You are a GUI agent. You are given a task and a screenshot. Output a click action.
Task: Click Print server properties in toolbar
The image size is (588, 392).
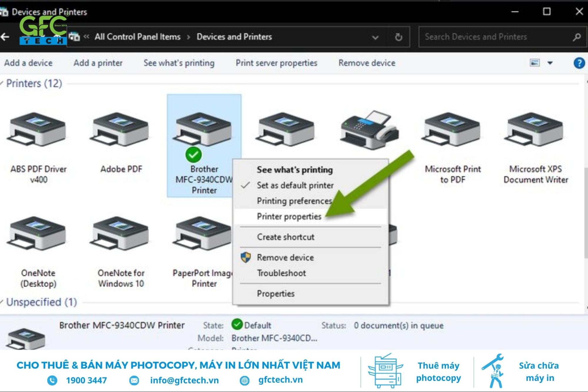(276, 63)
